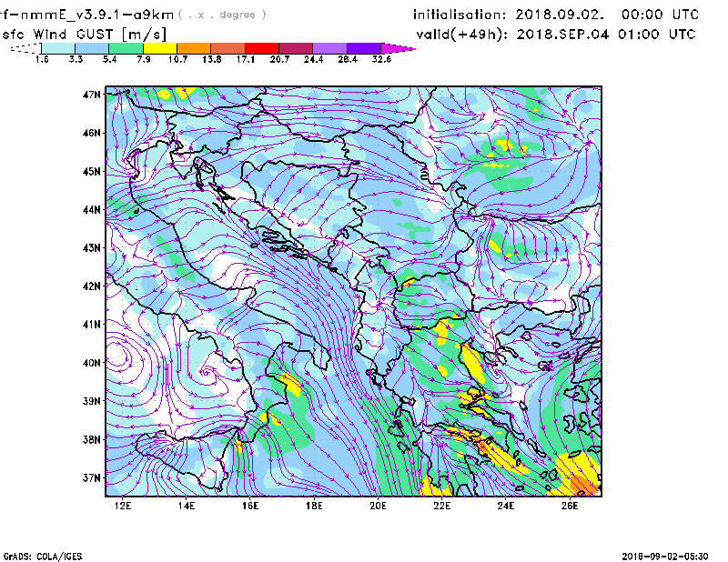Click the yellow 7.9–10.7 legend swatch
The height and width of the screenshot is (562, 728).
(x=160, y=48)
